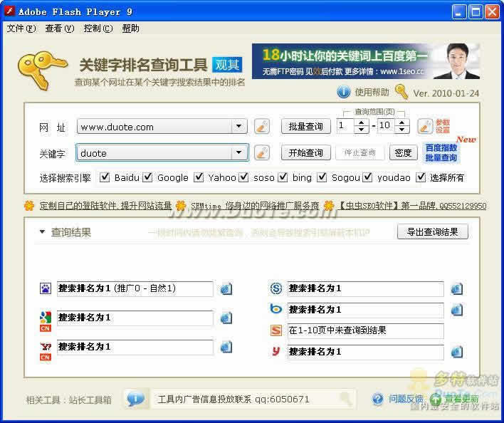
Task: Click the bing icon in results
Action: 275,309
